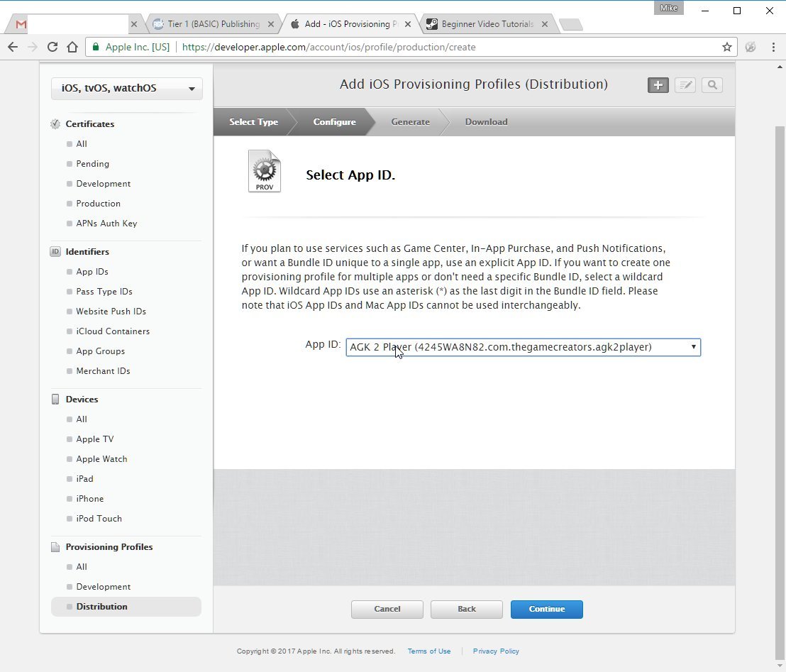Viewport: 786px width, 672px height.
Task: Open Development under Certificates
Action: 104,184
